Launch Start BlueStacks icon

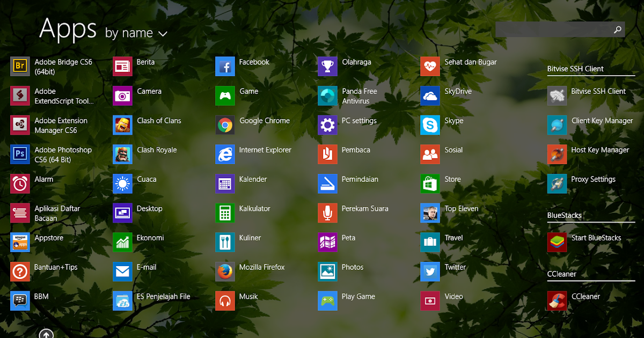click(x=557, y=243)
